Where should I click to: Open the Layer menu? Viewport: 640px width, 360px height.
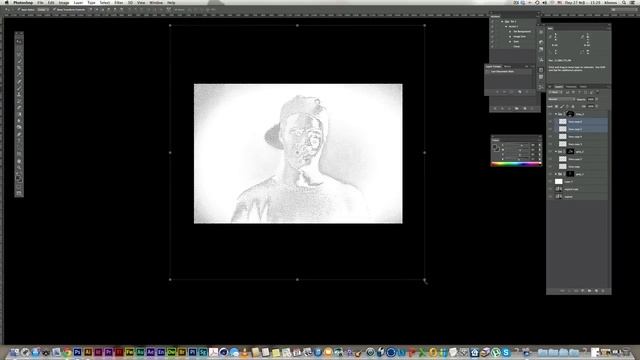[78, 2]
